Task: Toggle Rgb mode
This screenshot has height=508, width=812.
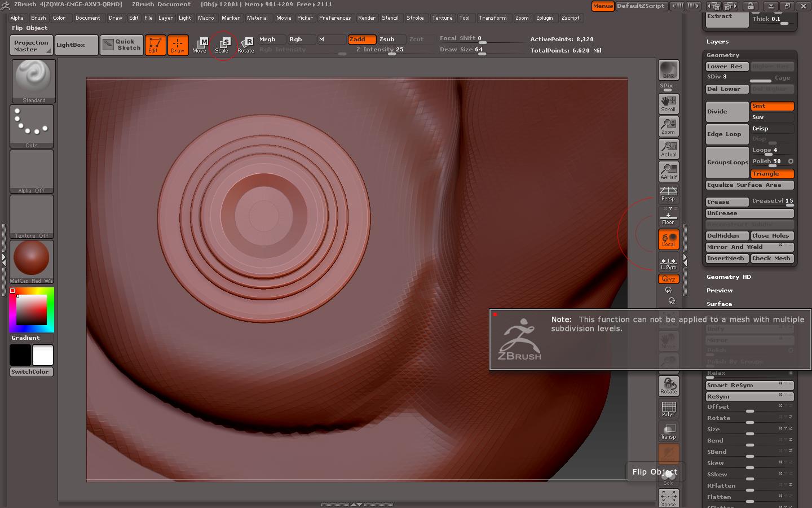Action: tap(302, 40)
